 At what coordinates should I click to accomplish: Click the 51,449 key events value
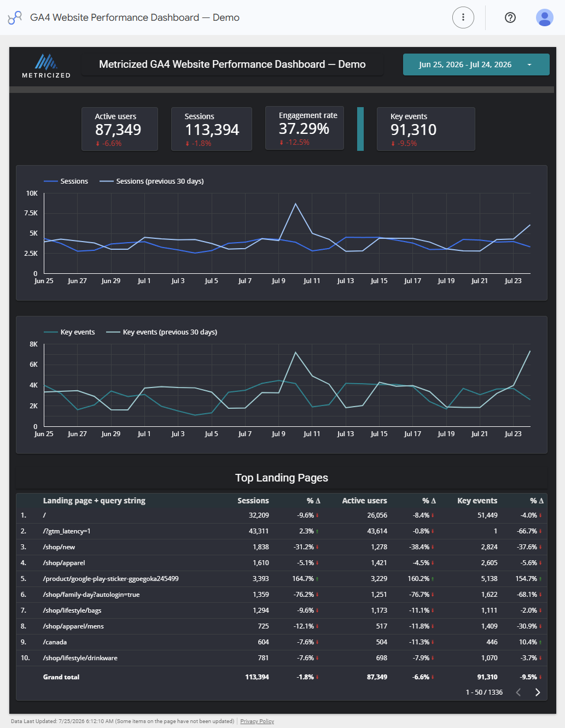coord(487,515)
